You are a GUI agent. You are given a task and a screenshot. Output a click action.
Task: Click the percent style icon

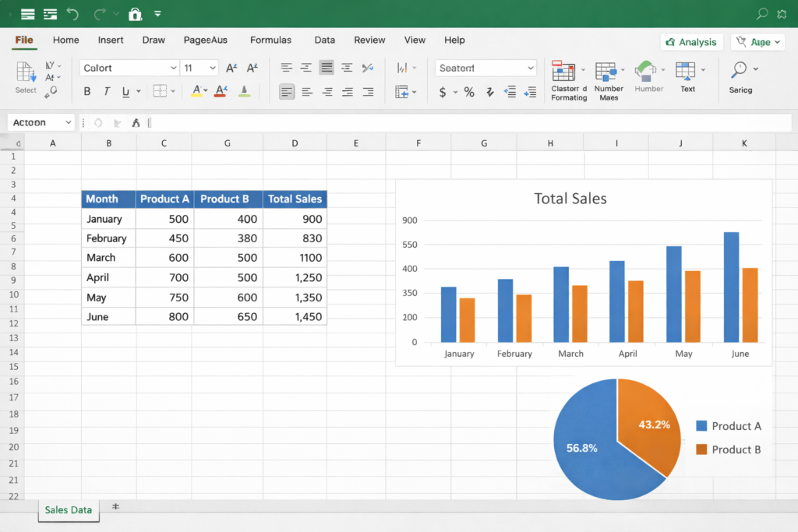[469, 92]
